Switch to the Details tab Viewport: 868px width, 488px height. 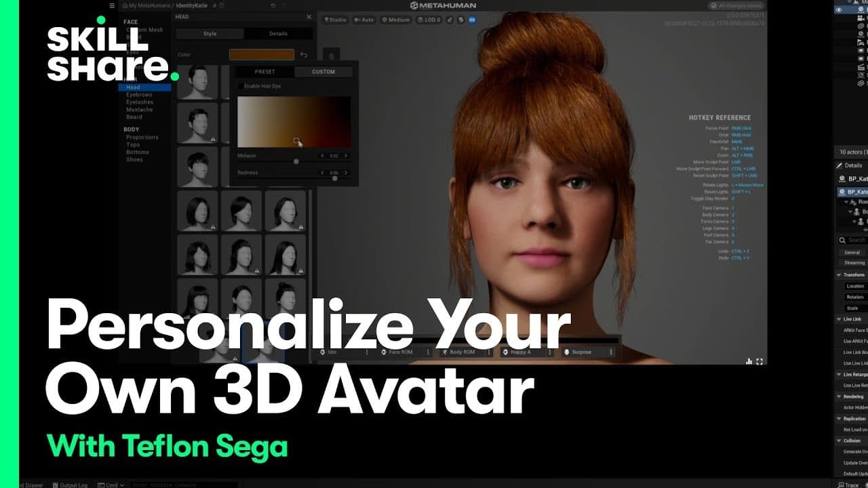click(278, 33)
